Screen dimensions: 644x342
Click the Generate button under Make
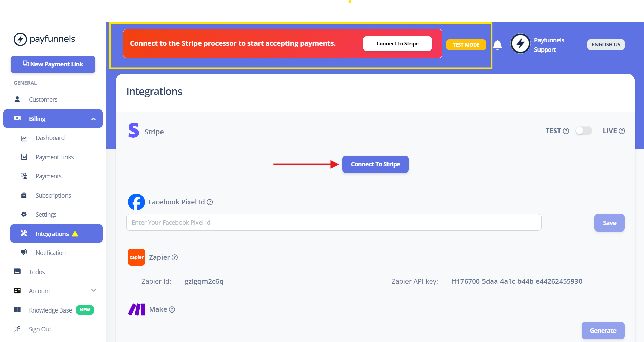click(x=603, y=330)
